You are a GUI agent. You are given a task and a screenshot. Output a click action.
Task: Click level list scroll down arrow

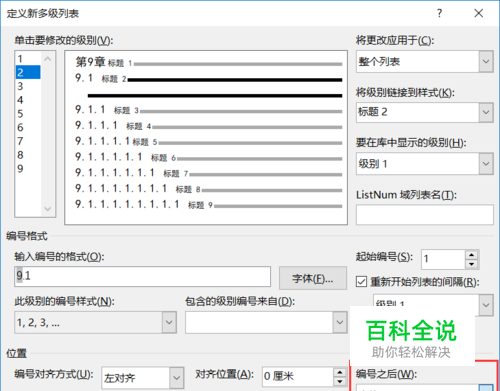48,209
